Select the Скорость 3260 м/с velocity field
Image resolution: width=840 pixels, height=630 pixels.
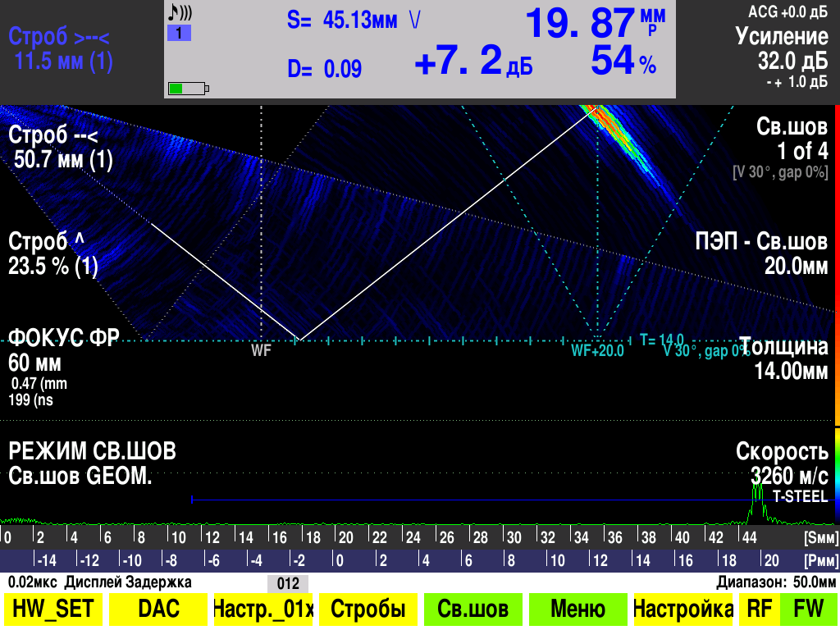click(x=783, y=463)
